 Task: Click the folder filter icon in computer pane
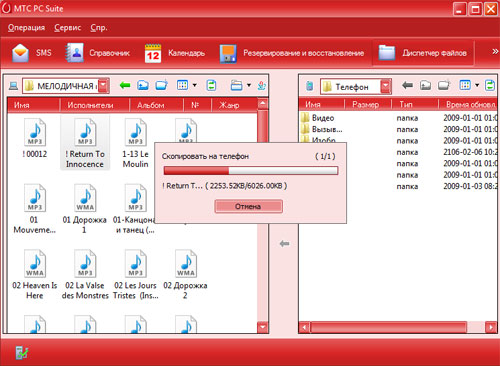click(236, 85)
